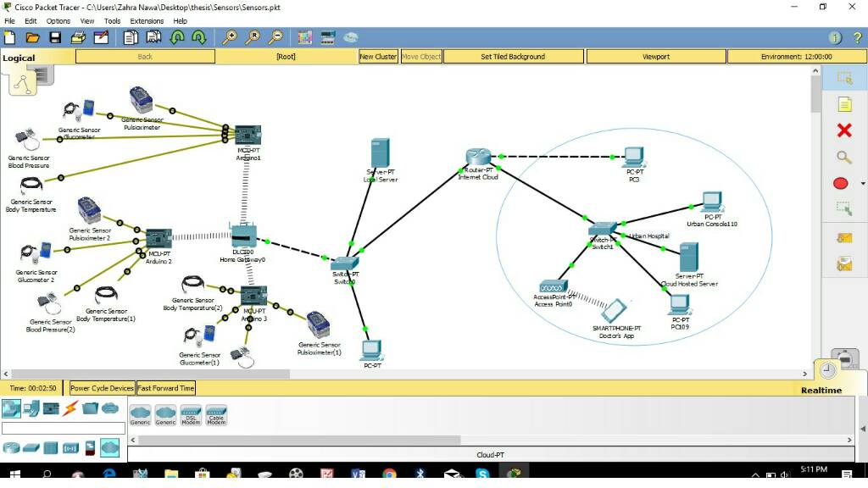Select the Resize Shape tool
This screenshot has width=868, height=488.
(844, 209)
